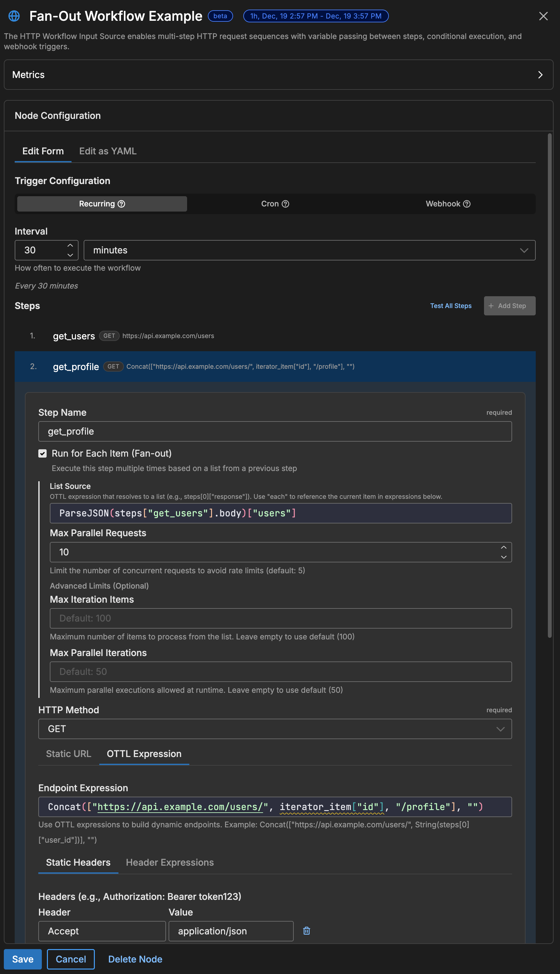The height and width of the screenshot is (974, 560).
Task: Click the globe icon beside the workflow title
Action: [14, 16]
